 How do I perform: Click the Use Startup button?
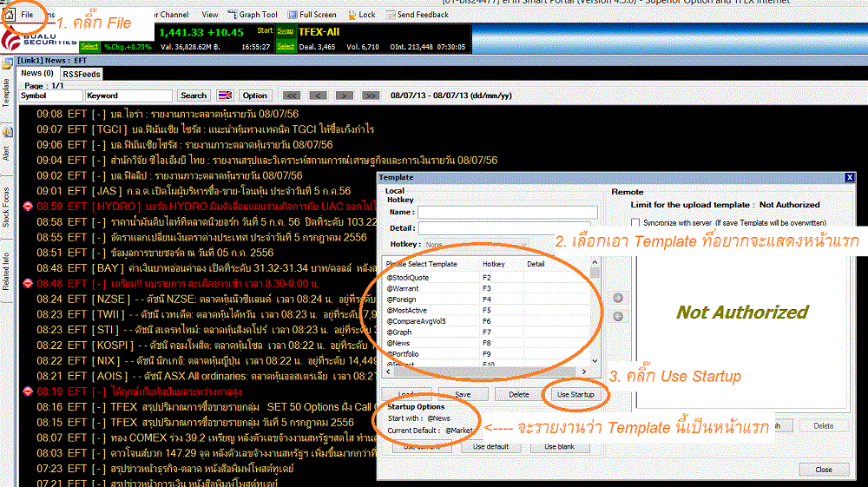575,395
